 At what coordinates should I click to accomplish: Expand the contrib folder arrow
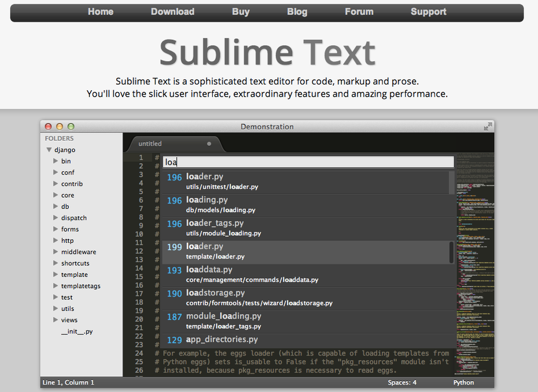coord(56,183)
